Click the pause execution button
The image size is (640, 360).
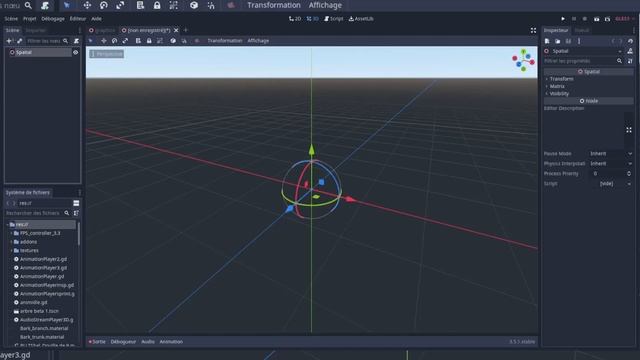tap(574, 19)
